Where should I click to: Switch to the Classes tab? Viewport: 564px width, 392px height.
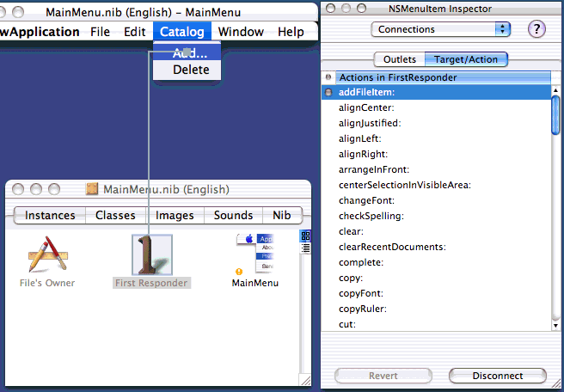115,216
